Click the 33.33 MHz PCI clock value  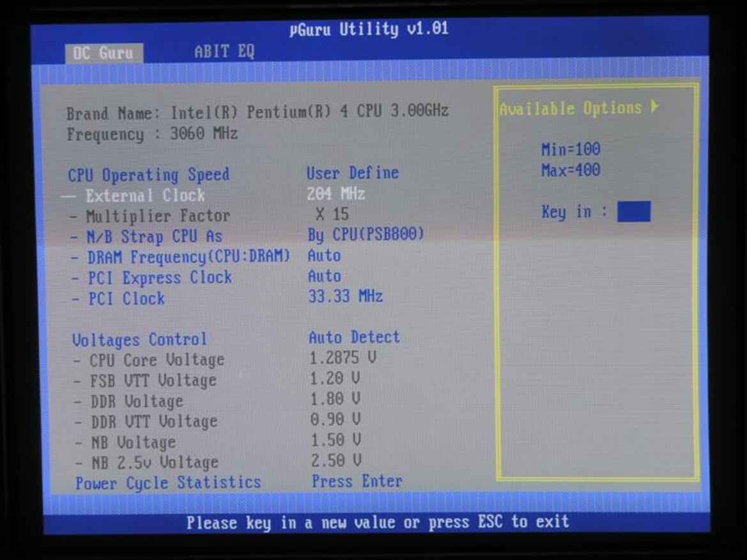coord(346,296)
